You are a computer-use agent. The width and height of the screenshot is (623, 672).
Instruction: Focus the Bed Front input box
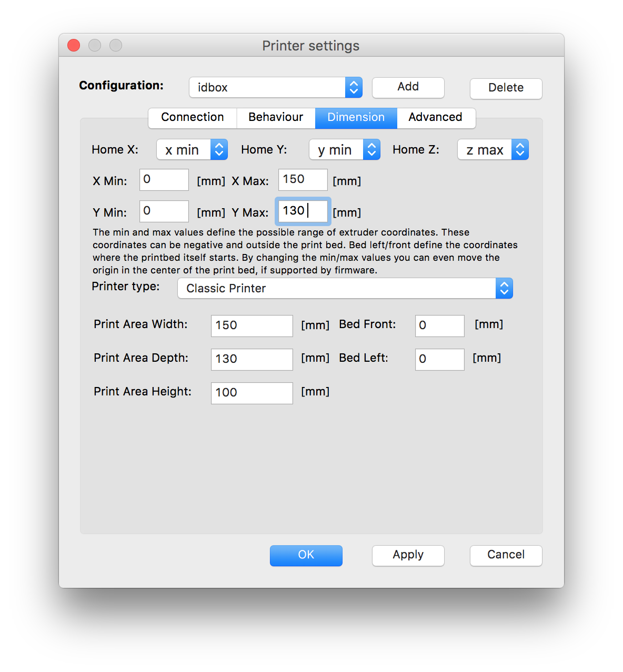439,326
